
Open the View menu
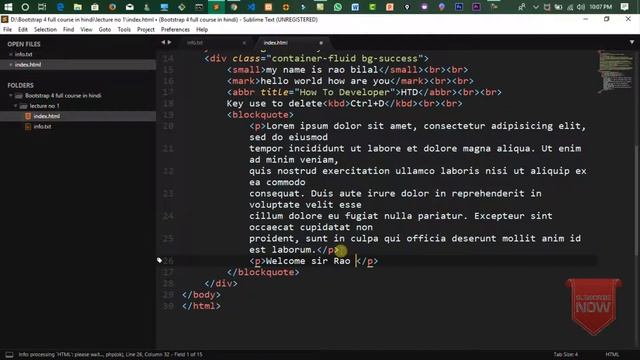coord(86,29)
